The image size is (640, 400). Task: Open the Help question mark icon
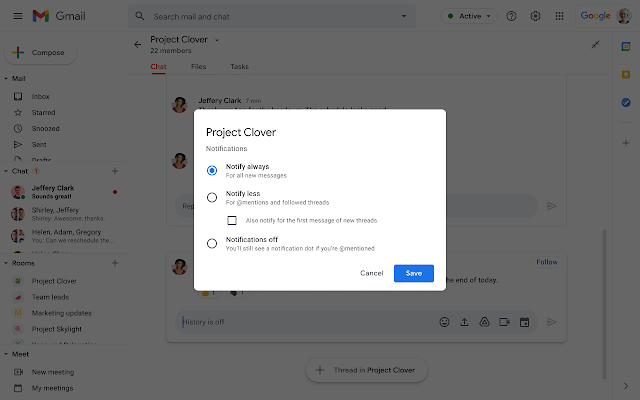tap(512, 16)
